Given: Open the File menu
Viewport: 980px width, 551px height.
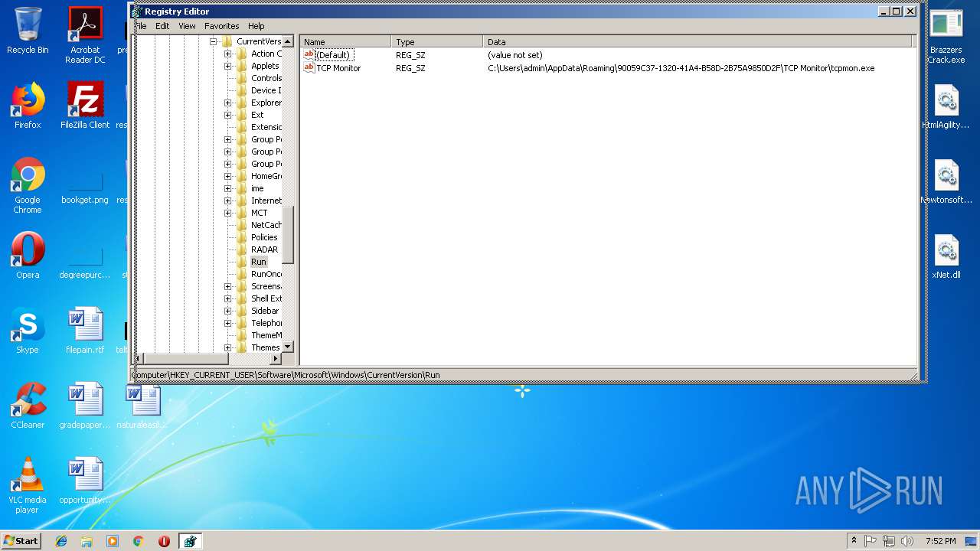Looking at the screenshot, I should 140,26.
